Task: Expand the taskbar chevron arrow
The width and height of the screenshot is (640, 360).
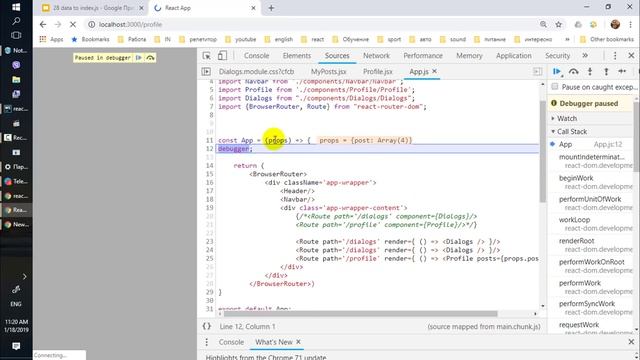Action: pyautogui.click(x=24, y=277)
